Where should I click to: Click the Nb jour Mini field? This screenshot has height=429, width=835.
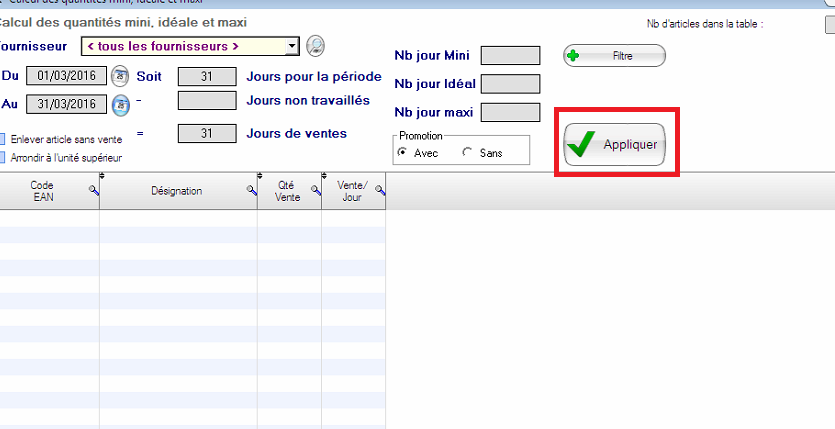(x=510, y=56)
